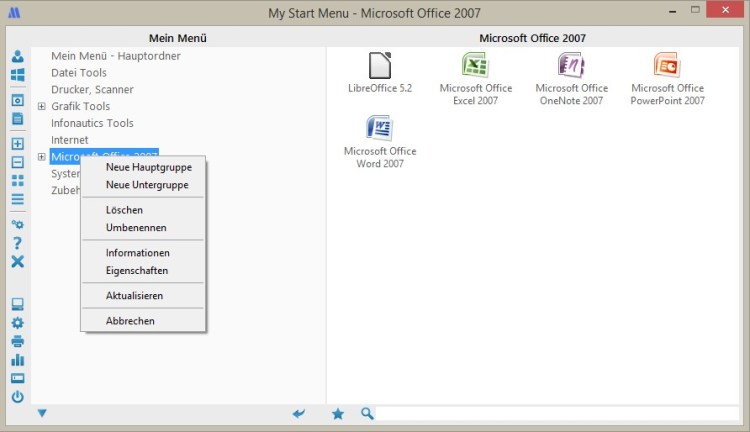Open Eigenschaften from the context menu
The height and width of the screenshot is (432, 750).
coord(137,270)
